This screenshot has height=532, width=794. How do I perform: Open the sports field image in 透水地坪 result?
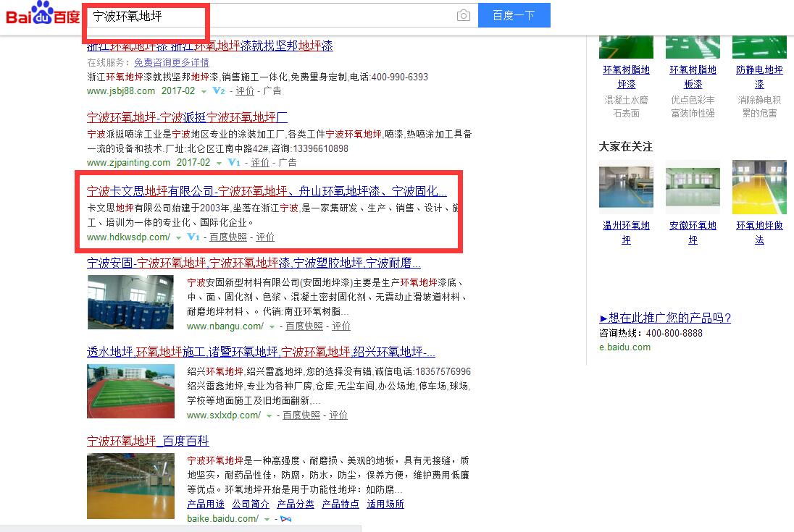130,392
